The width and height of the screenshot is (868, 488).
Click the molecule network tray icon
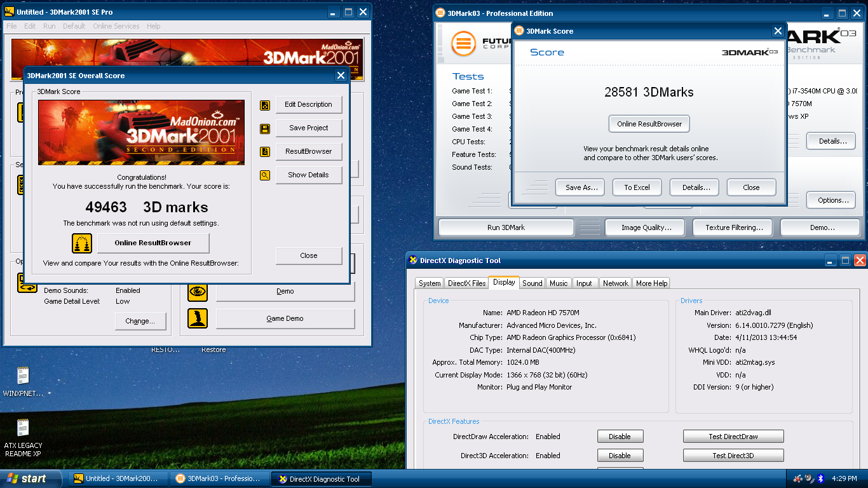pos(798,478)
